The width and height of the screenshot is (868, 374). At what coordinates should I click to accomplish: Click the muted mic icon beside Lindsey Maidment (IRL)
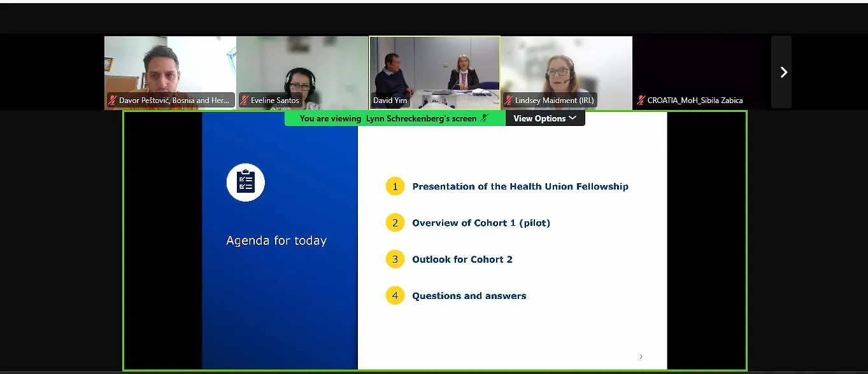(x=508, y=100)
